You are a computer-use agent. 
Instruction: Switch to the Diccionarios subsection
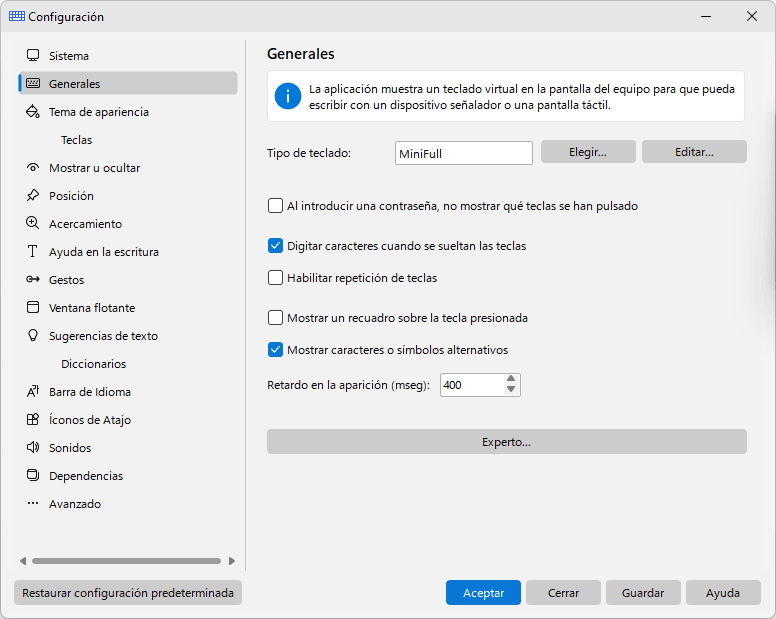click(x=94, y=364)
